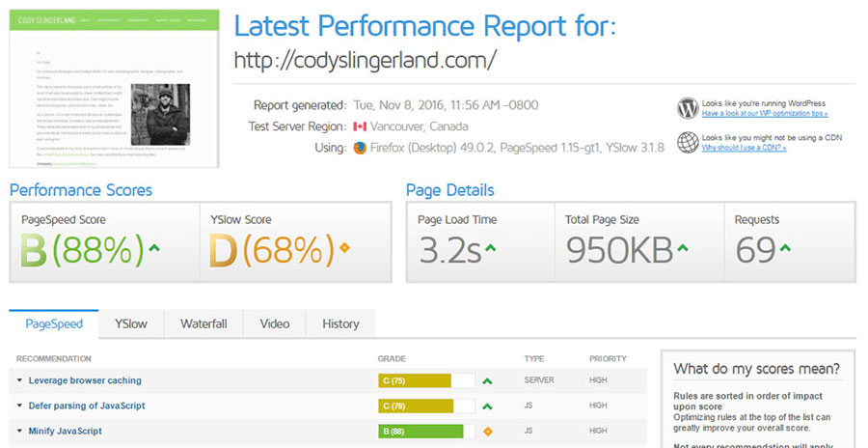The width and height of the screenshot is (868, 448).
Task: Click the WordPress logo icon
Action: (x=688, y=108)
